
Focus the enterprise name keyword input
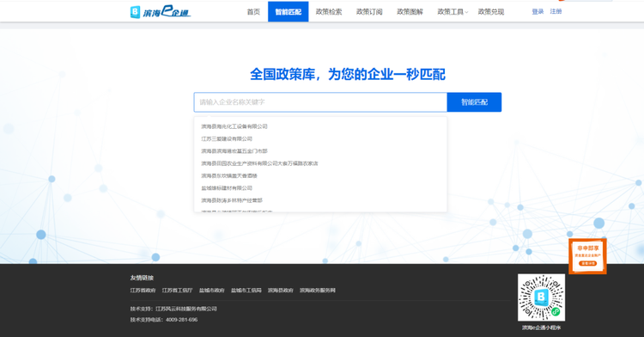click(x=320, y=102)
